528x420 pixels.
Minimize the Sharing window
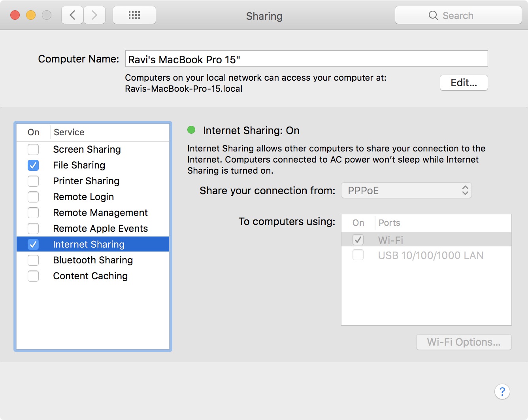[x=31, y=15]
